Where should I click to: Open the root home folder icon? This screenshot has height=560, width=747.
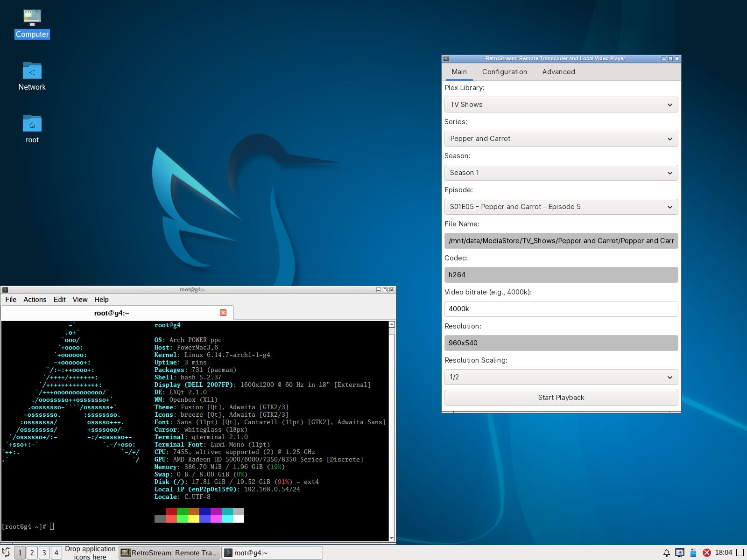(32, 124)
